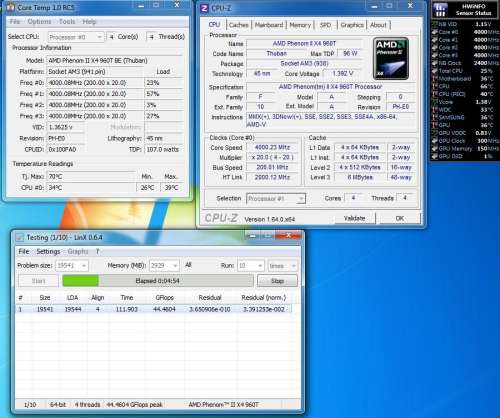Image resolution: width=500 pixels, height=418 pixels.
Task: Switch to the Graphics tab in CPU-Z
Action: pyautogui.click(x=352, y=25)
